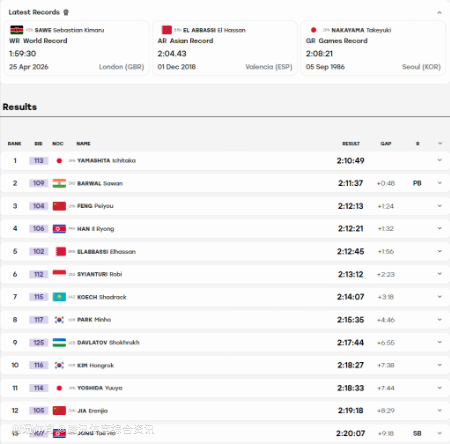Expand details for HAN Il Ryong row
450x444 pixels.
pyautogui.click(x=440, y=228)
